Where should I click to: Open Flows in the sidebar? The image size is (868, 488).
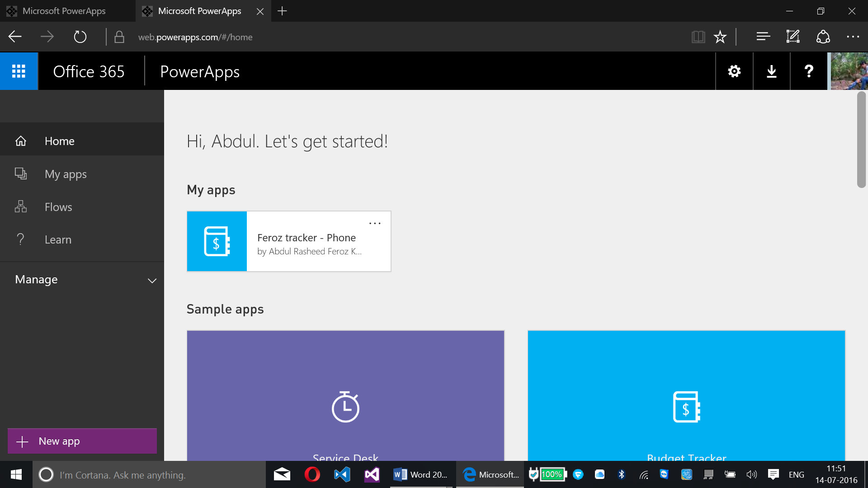pos(82,207)
